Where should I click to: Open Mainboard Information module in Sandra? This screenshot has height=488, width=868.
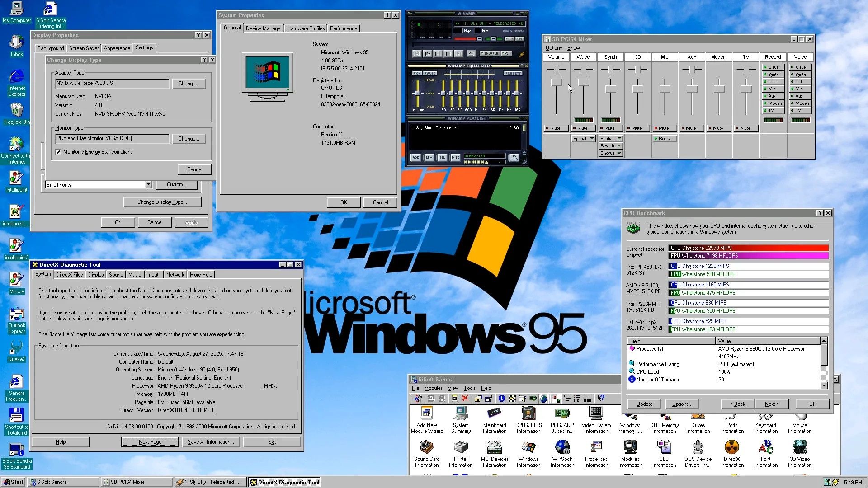494,420
